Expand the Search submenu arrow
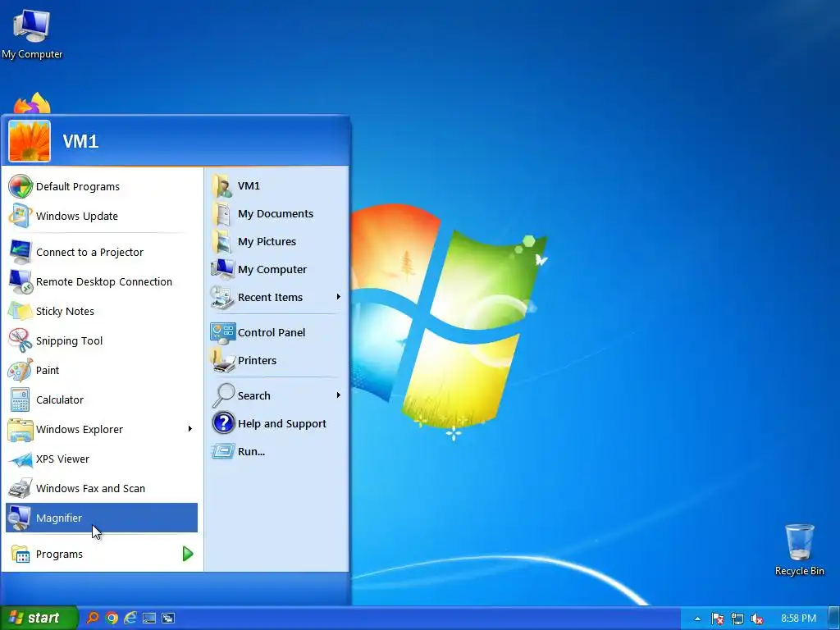Viewport: 840px width, 630px height. pyautogui.click(x=339, y=395)
